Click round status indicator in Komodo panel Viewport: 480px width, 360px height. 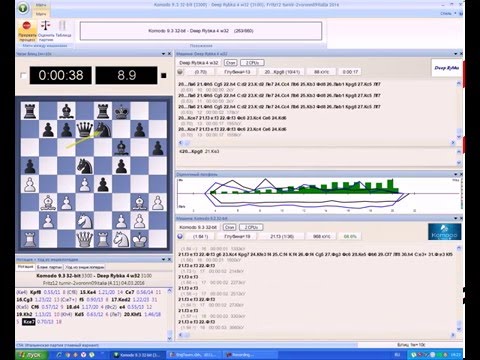coord(180,236)
